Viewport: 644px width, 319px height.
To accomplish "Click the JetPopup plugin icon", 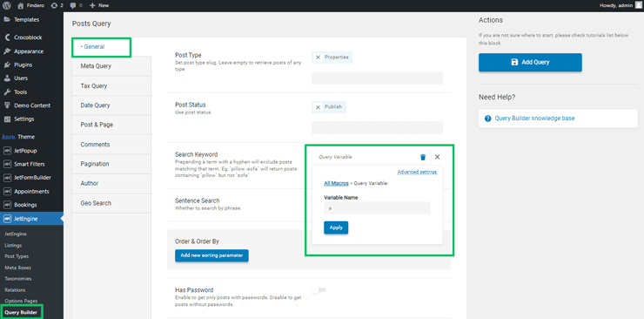I will (7, 151).
